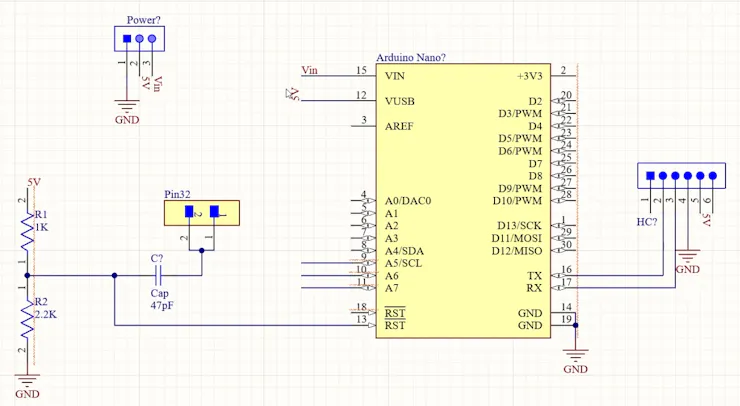
Task: Select the GND port below HC header
Action: click(x=688, y=262)
